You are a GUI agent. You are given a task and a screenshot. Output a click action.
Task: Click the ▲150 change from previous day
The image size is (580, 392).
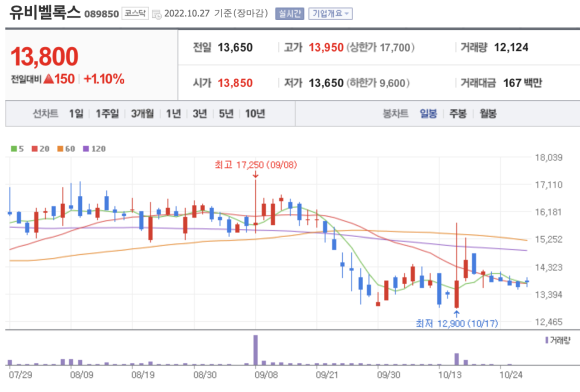(59, 79)
